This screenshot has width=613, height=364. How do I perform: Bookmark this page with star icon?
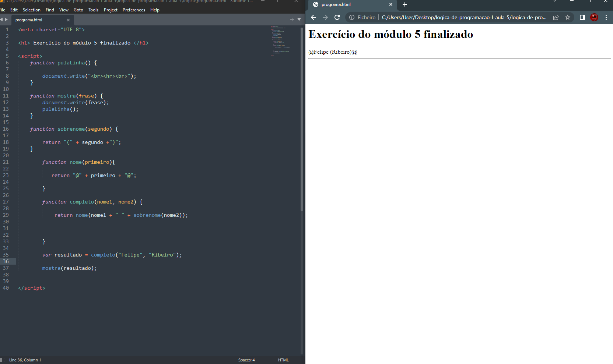click(x=568, y=17)
